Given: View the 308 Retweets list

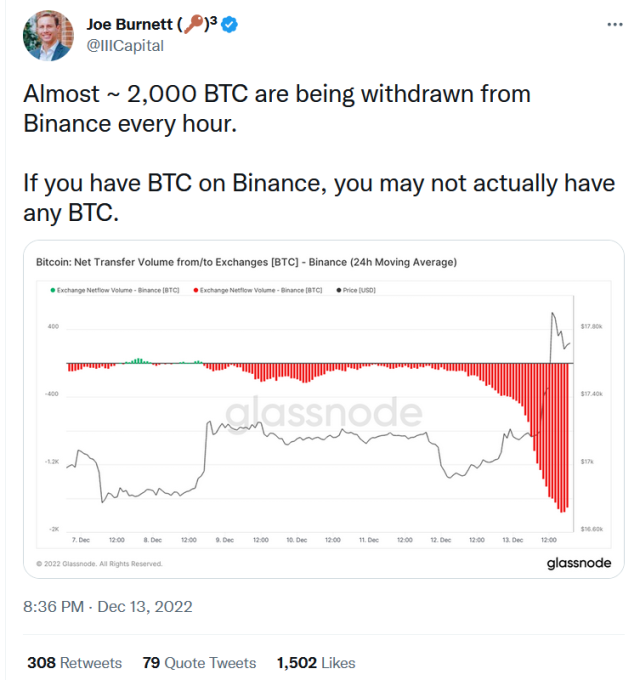Looking at the screenshot, I should (x=75, y=663).
